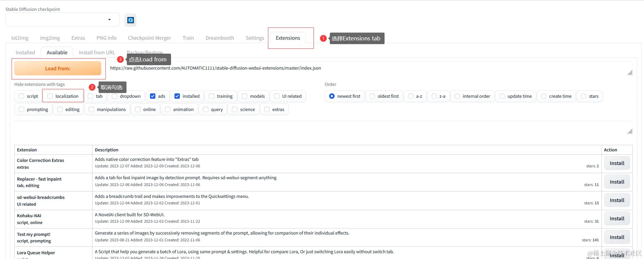Toggle the query tag checkbox
The image size is (644, 259).
pyautogui.click(x=205, y=110)
